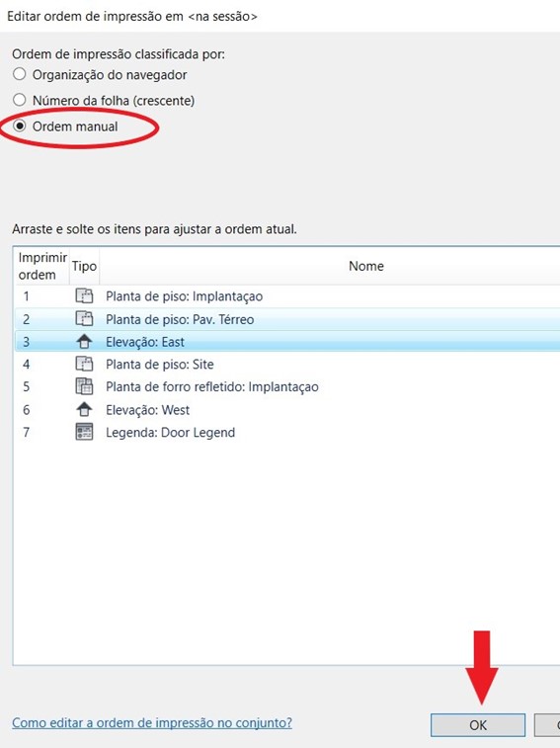
Task: Click the Imprimir ordem column header
Action: coord(42,266)
